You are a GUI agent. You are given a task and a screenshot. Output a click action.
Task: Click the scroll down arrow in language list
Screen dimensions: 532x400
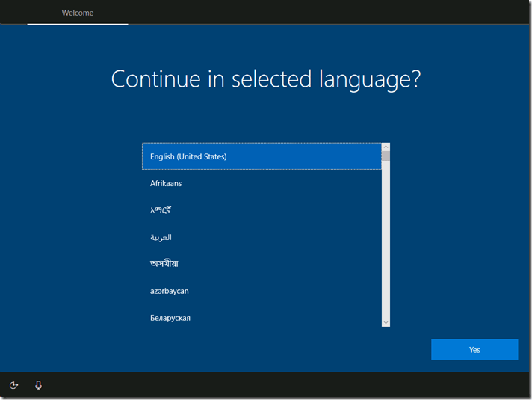pos(386,322)
